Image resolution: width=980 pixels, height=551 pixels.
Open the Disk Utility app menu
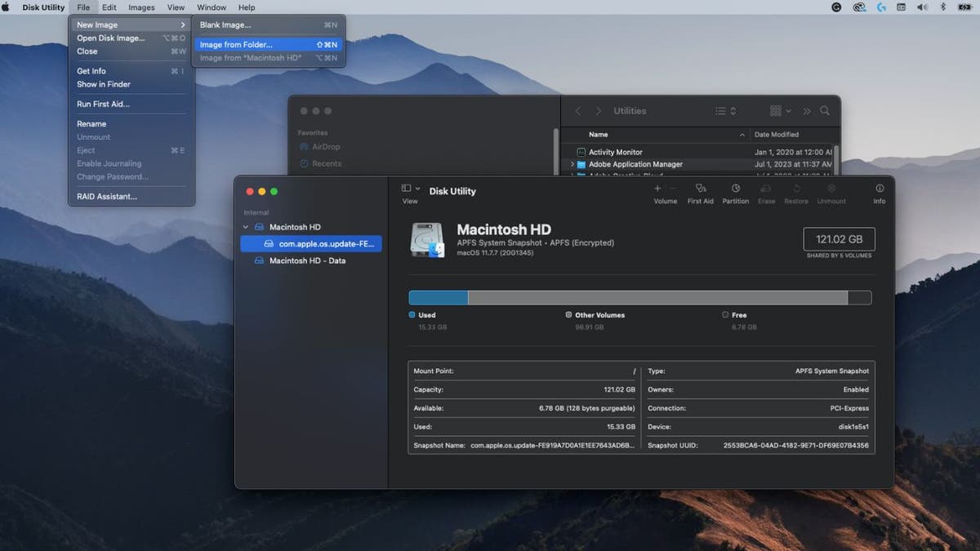point(43,7)
